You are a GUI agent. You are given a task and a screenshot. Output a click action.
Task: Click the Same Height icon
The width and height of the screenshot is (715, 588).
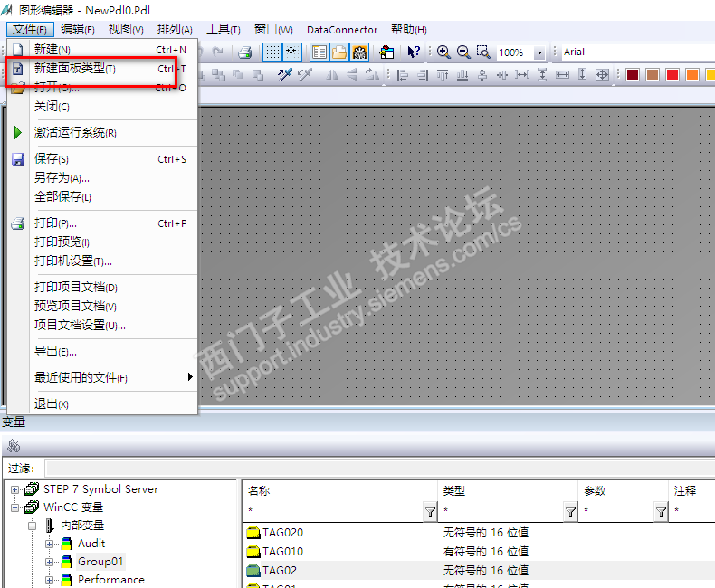pos(582,74)
